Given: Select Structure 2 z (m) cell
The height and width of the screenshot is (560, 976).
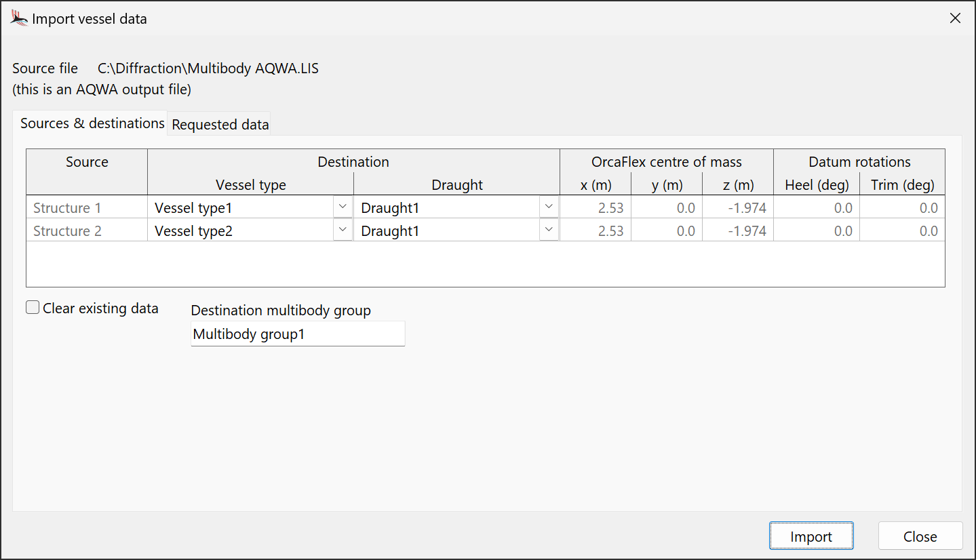Looking at the screenshot, I should pyautogui.click(x=738, y=231).
